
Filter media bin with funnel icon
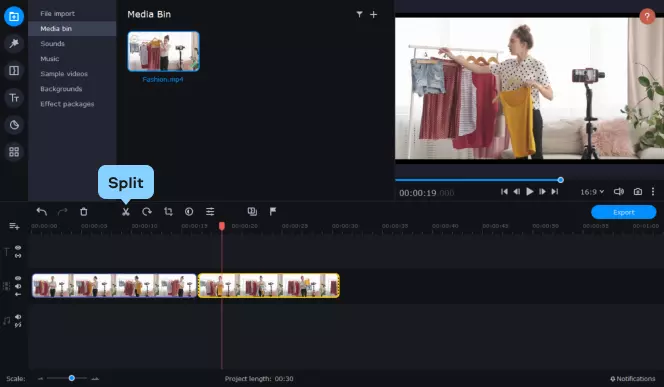(359, 14)
